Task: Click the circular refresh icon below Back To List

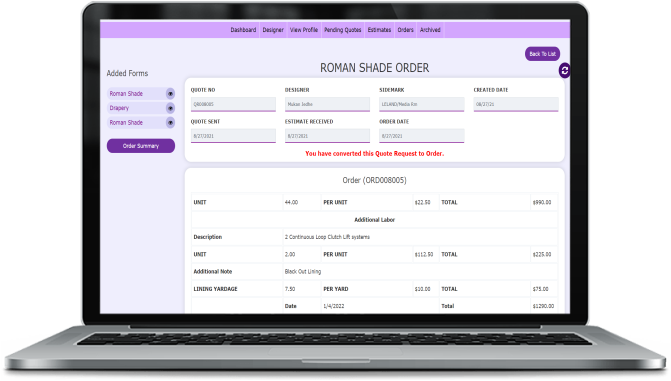Action: [x=564, y=70]
